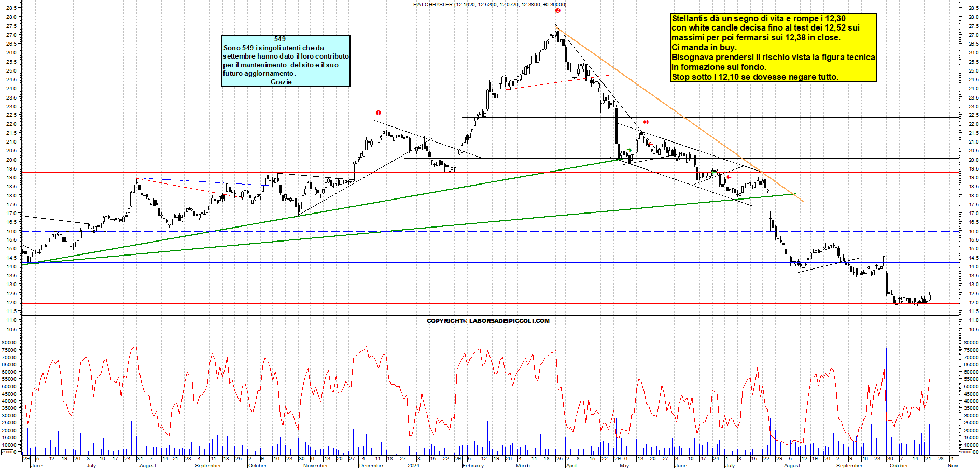
Task: Click the December month label
Action: click(371, 465)
